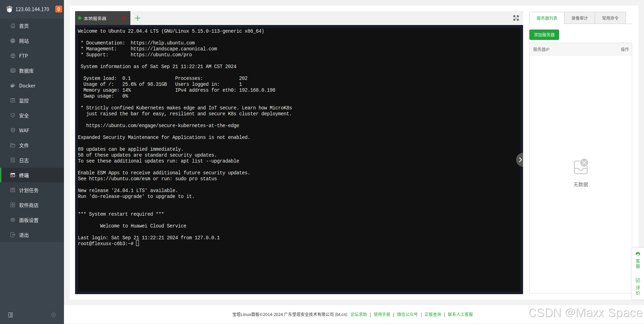This screenshot has width=644, height=324.
Task: Click the '89 updates can be applied' line
Action: [x=131, y=149]
